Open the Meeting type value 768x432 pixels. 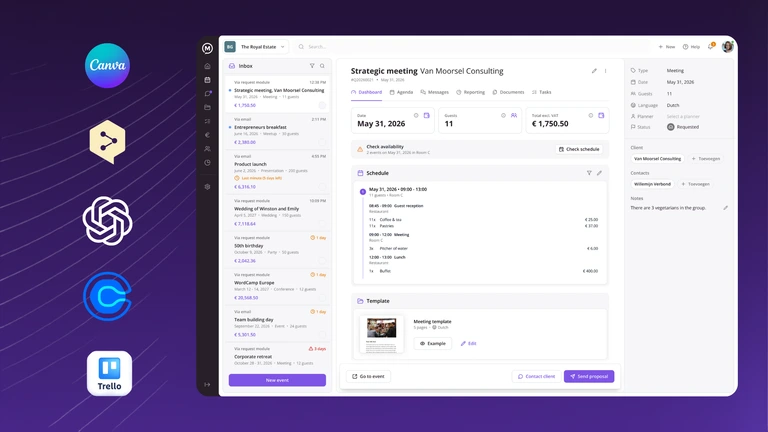click(x=675, y=71)
